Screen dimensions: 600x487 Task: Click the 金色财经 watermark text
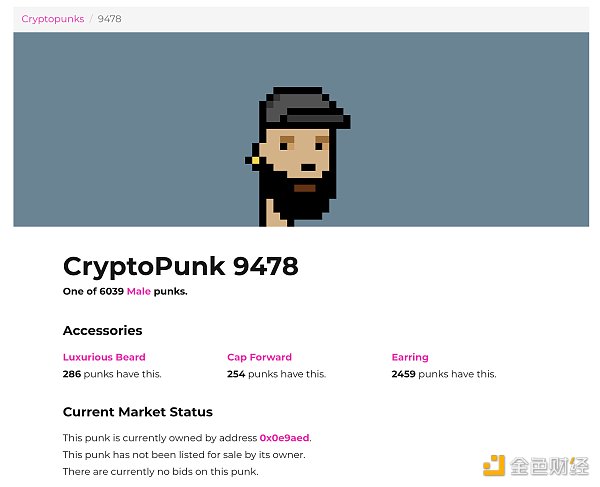tap(549, 466)
